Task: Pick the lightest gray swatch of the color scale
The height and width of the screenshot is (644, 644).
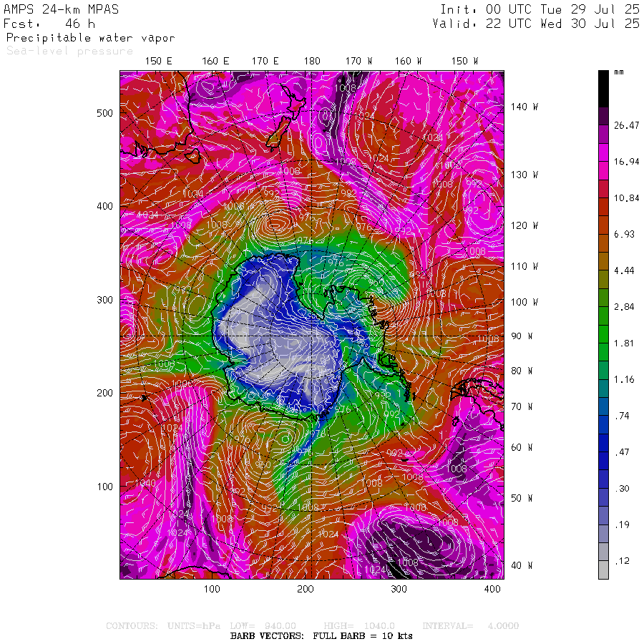Action: point(603,570)
